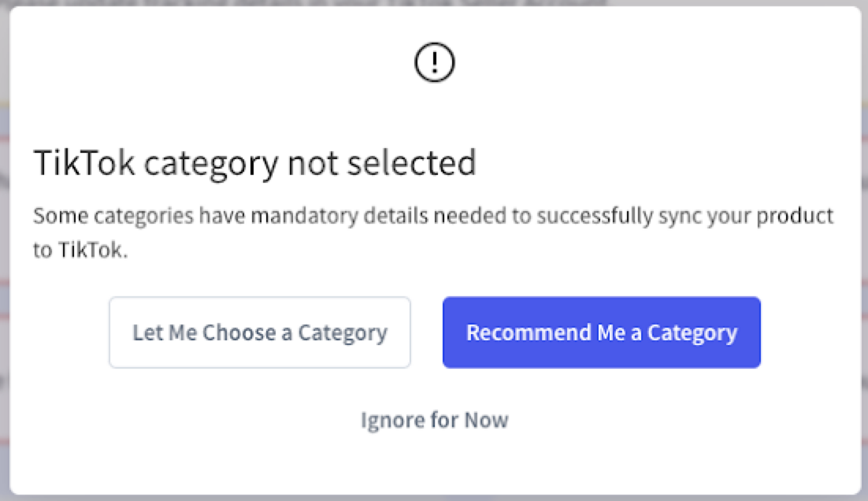Choose Recommend Me a Category
The height and width of the screenshot is (501, 868).
pyautogui.click(x=601, y=332)
